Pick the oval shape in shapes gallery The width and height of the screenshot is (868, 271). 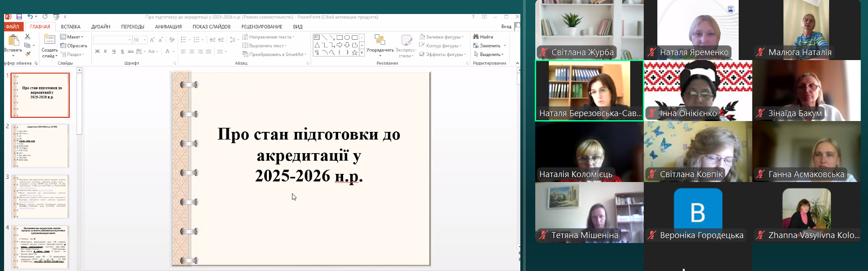[347, 37]
